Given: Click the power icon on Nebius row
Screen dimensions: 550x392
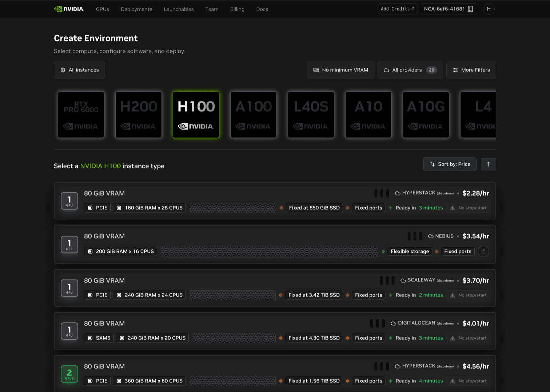Looking at the screenshot, I should 483,252.
